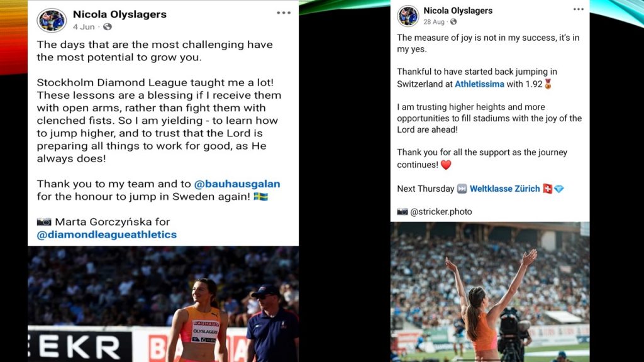Viewport: 644px width, 362px height.
Task: Open Nicola Olyslagers name on 4 Jun post
Action: point(119,14)
